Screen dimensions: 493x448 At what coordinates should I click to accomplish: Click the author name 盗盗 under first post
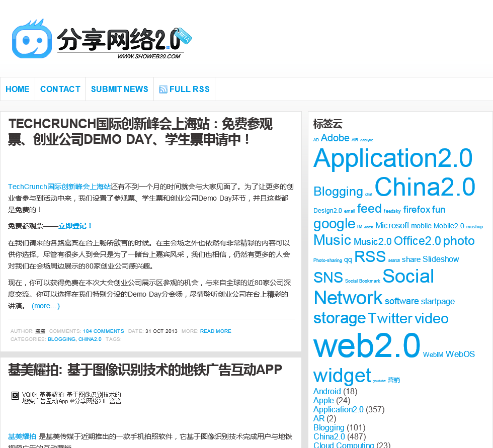(40, 331)
